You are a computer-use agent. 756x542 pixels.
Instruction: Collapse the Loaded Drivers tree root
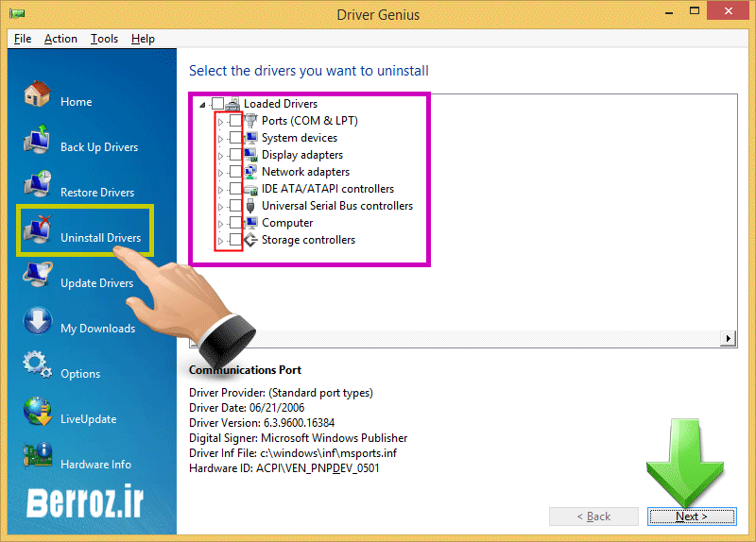202,105
